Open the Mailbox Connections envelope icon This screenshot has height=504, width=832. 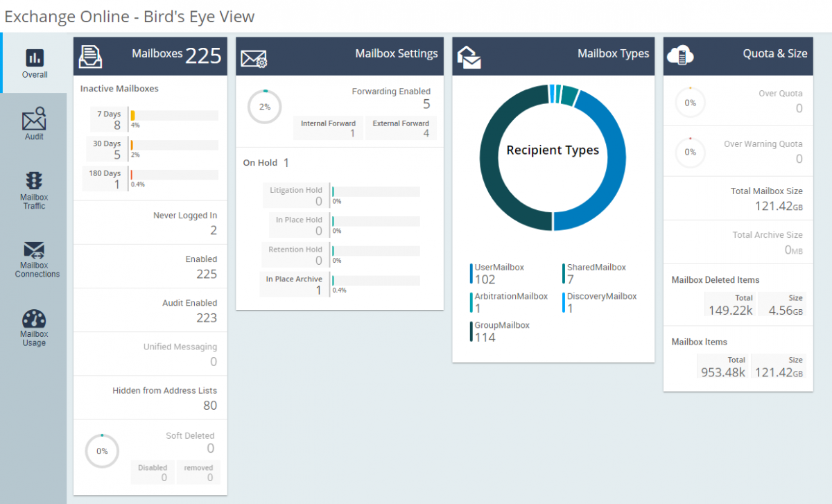tap(34, 250)
